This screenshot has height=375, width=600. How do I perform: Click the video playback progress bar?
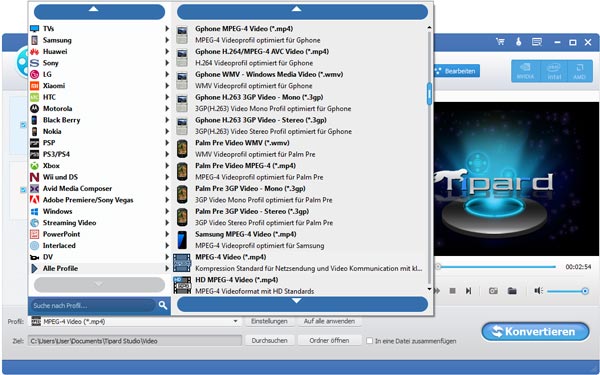(x=496, y=267)
